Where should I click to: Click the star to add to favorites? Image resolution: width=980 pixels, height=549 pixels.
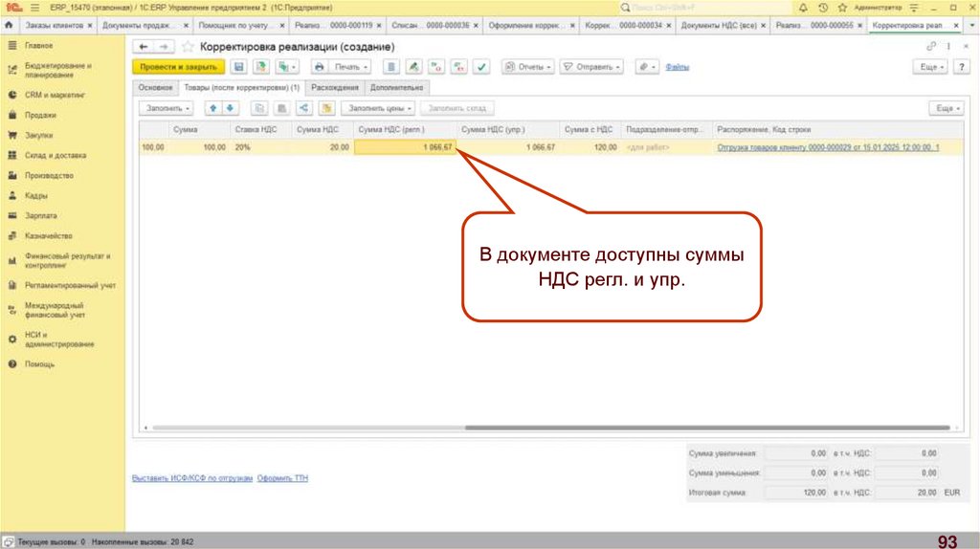pos(188,46)
